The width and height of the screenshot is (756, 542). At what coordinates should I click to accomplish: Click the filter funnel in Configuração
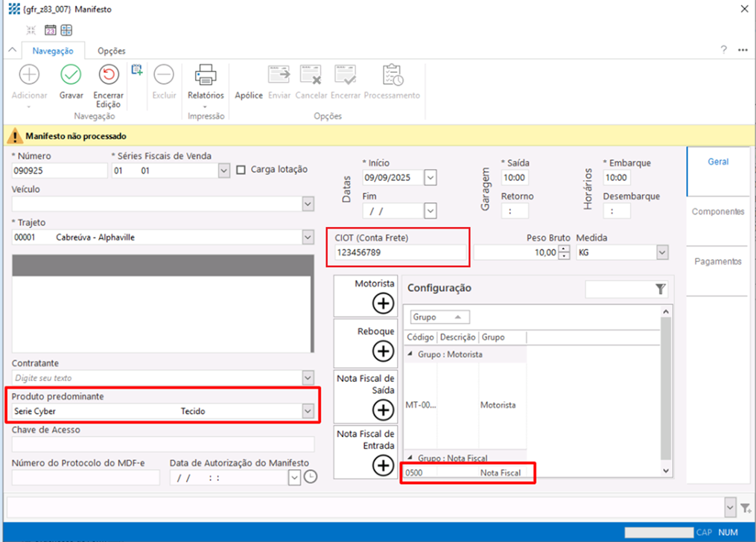(660, 289)
